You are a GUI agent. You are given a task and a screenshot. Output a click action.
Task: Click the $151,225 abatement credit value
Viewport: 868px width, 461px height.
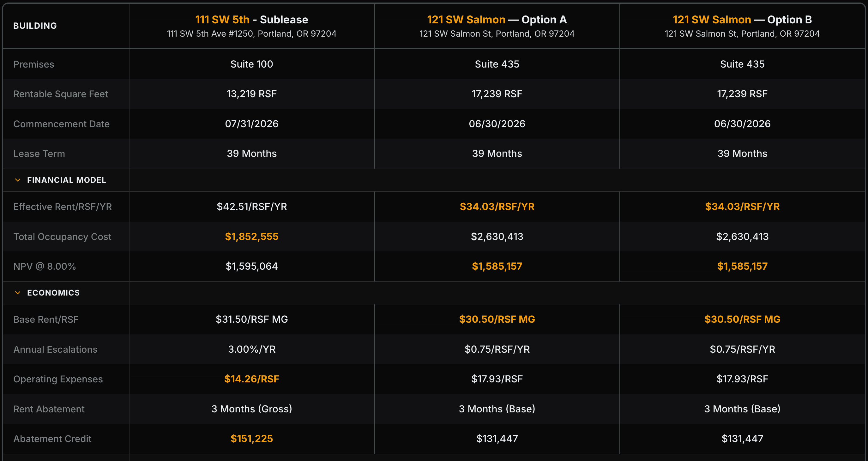coord(251,439)
